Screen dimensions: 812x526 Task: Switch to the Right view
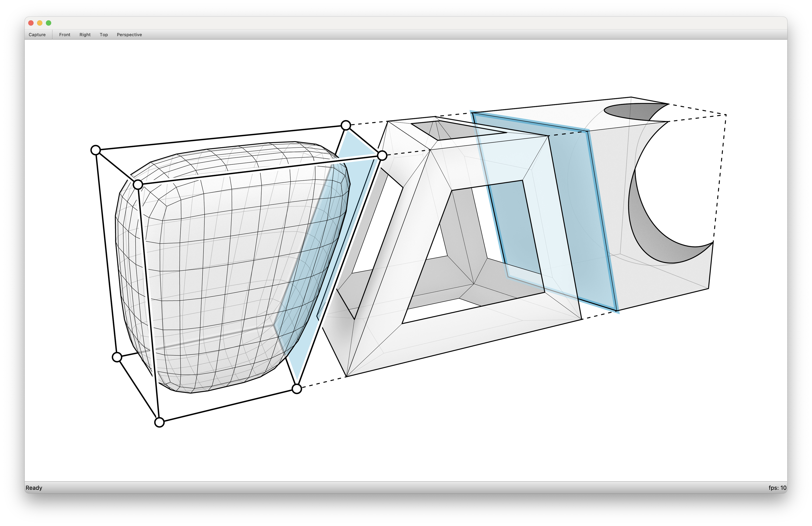(x=85, y=34)
